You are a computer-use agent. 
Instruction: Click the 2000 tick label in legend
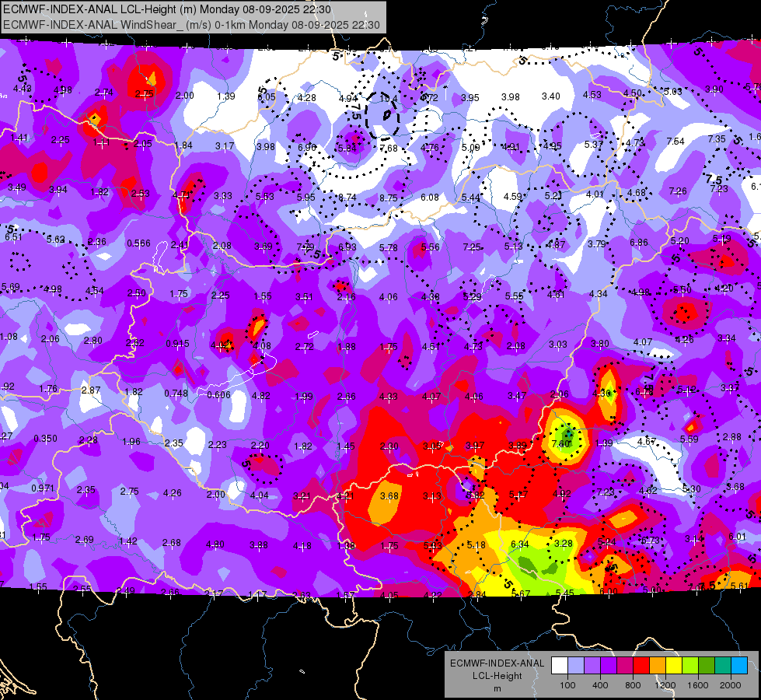[x=731, y=685]
